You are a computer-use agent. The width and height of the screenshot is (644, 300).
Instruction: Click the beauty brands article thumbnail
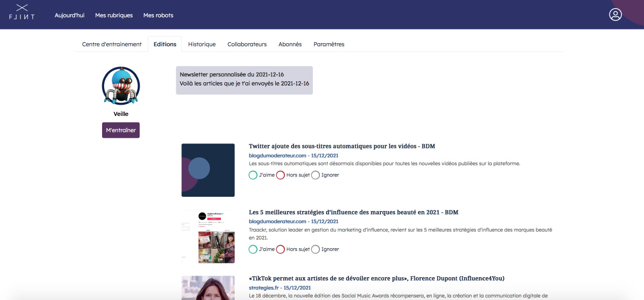[208, 236]
